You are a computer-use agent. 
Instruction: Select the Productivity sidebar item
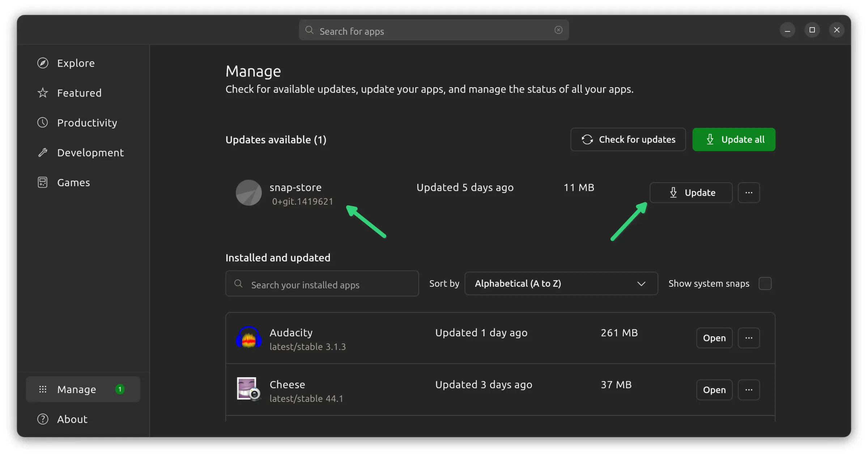coord(87,123)
